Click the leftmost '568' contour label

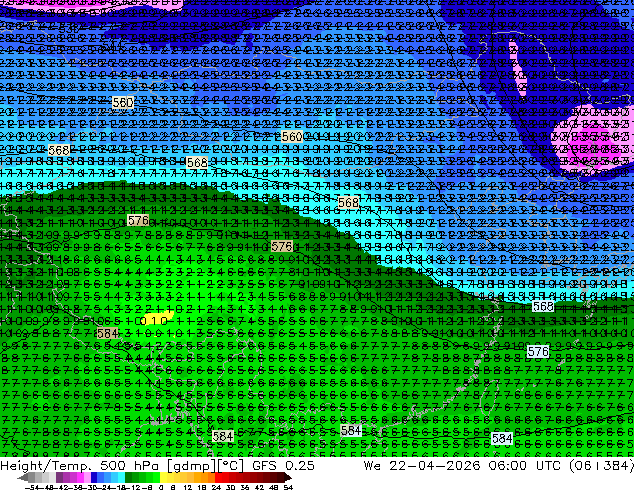click(x=59, y=150)
